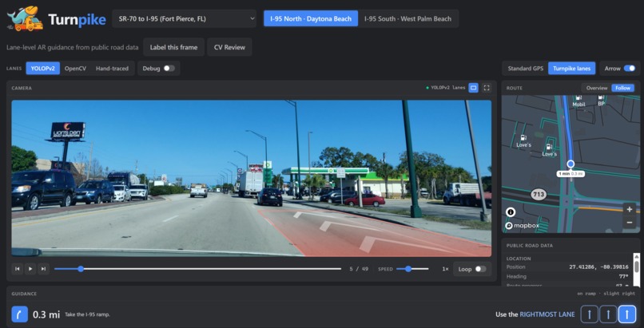644x328 pixels.
Task: Zoom out on the route map
Action: pos(629,223)
